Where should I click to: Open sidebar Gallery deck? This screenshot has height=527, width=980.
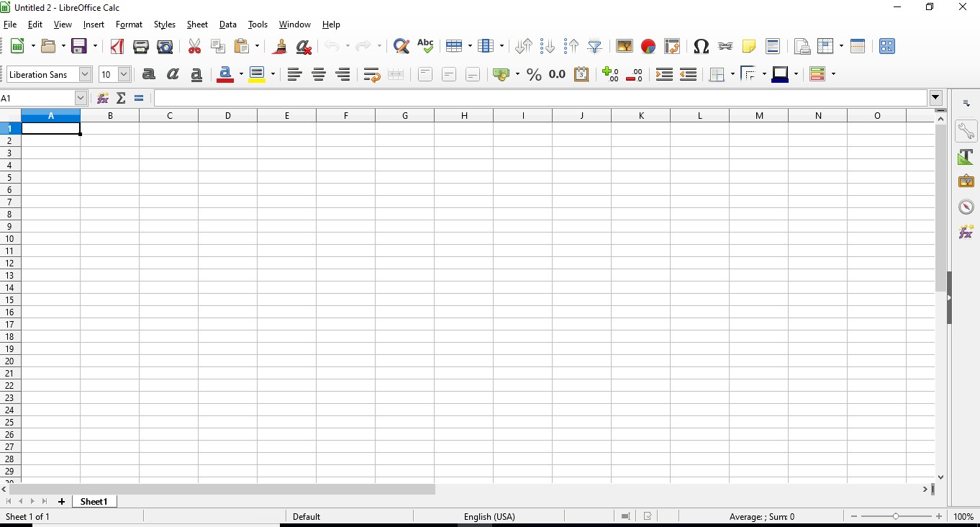click(x=966, y=181)
